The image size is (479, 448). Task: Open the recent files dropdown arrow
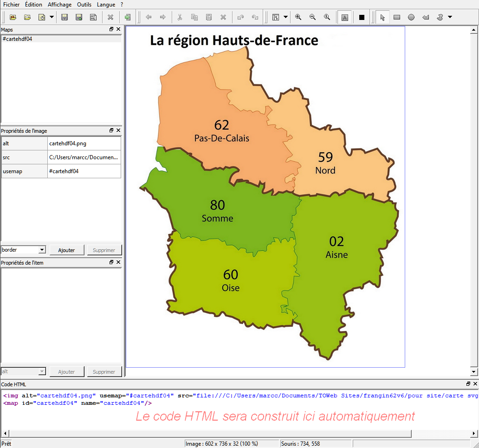tap(52, 17)
